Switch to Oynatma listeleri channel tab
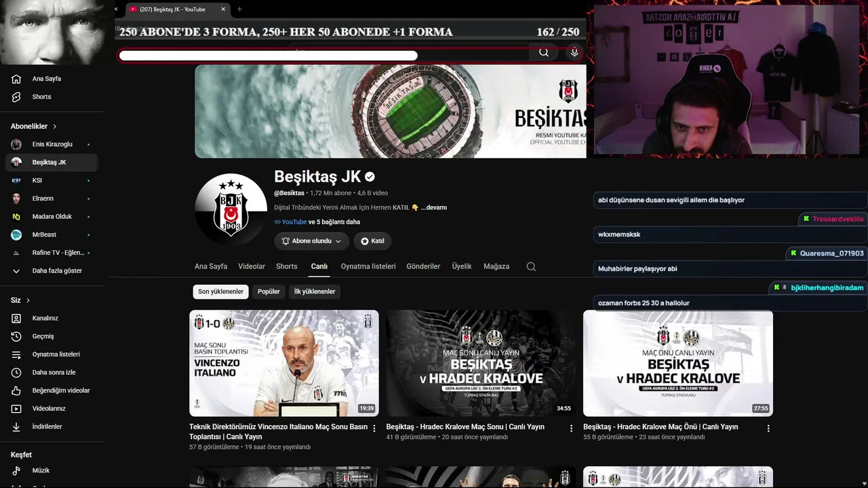 [x=368, y=266]
